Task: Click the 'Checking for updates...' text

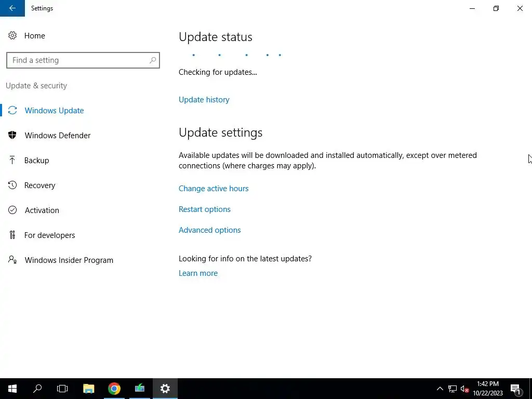Action: (x=218, y=72)
